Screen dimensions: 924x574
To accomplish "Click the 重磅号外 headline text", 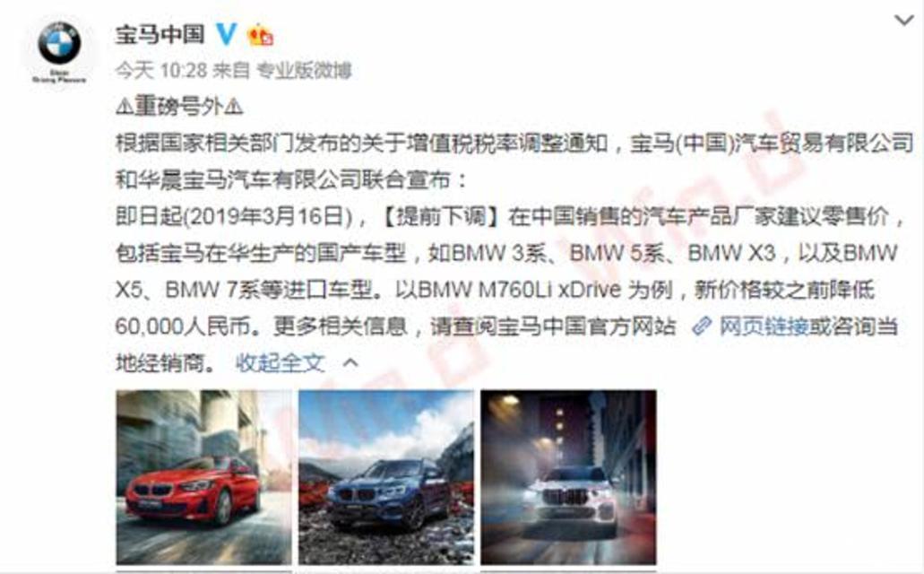I will click(x=179, y=106).
